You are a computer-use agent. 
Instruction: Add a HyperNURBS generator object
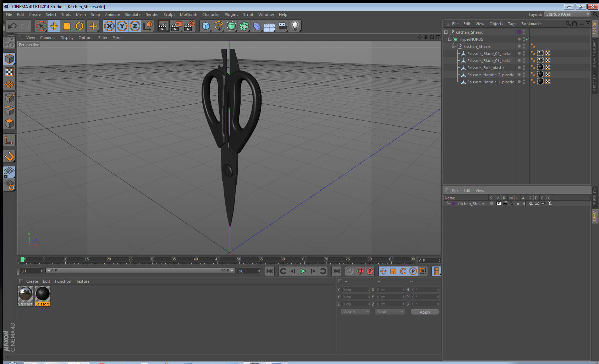coord(231,26)
